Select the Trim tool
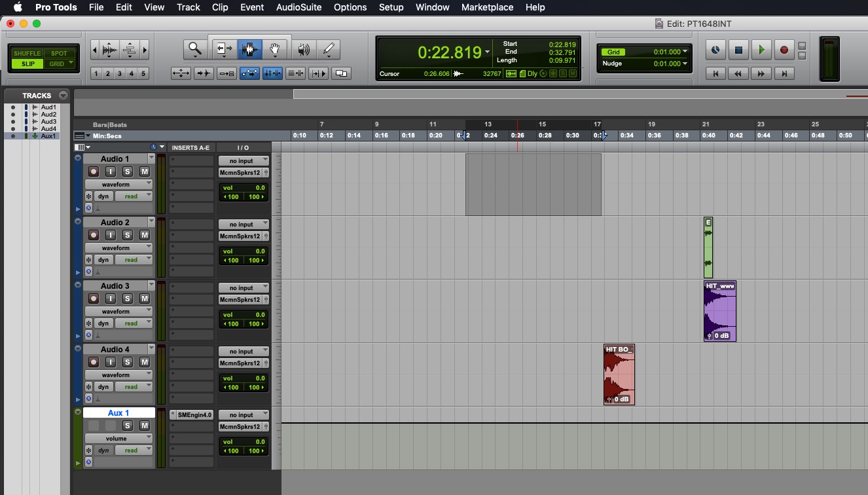Image resolution: width=868 pixels, height=495 pixels. (x=224, y=49)
